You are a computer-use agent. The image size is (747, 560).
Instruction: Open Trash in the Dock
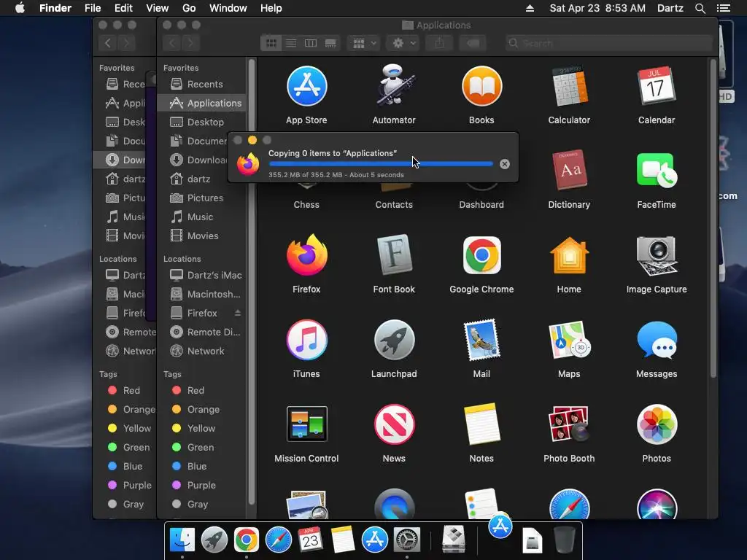565,540
